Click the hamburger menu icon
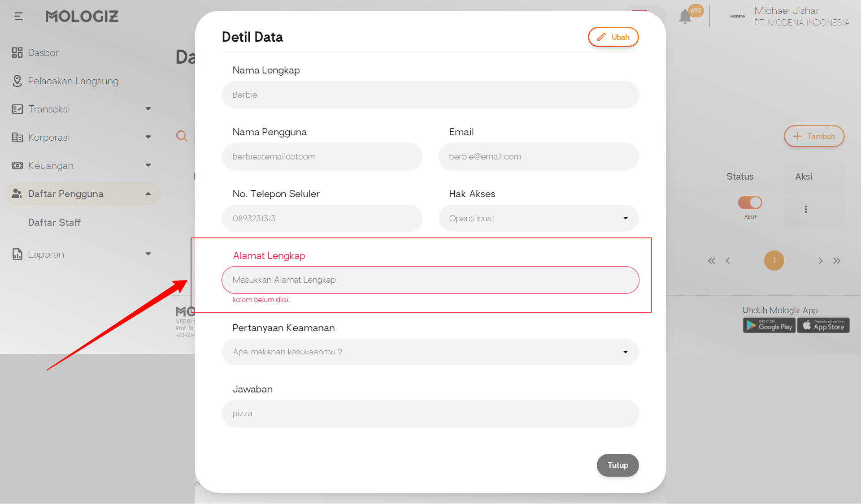 click(18, 17)
